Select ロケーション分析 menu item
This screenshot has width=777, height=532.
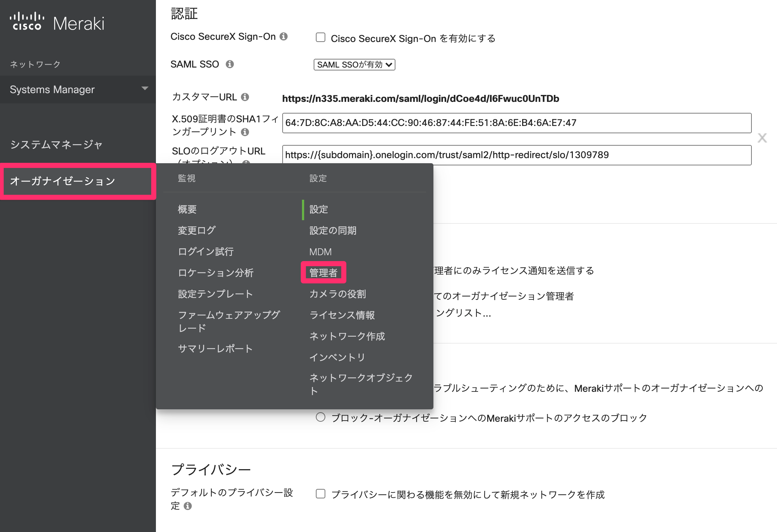coord(215,273)
